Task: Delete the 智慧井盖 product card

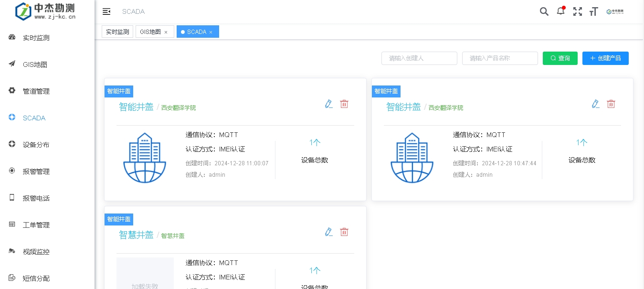Action: click(x=344, y=232)
